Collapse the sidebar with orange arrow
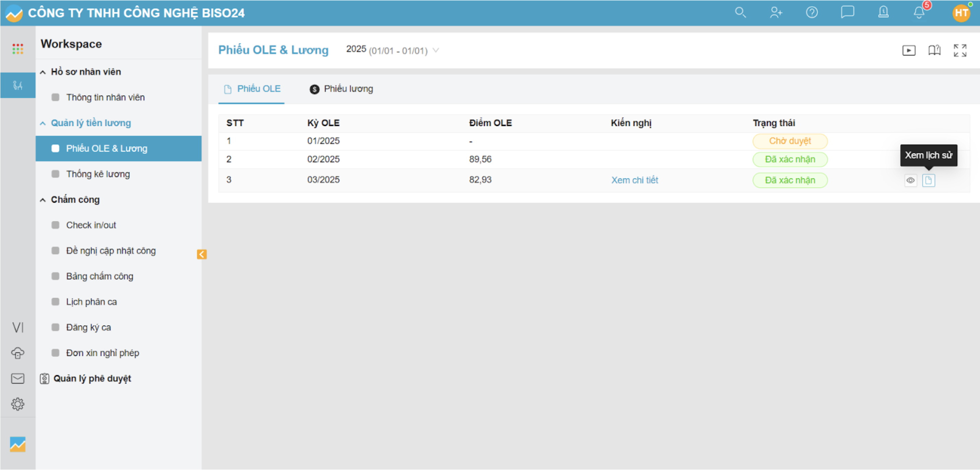Screen dimensions: 980x471 pos(201,254)
